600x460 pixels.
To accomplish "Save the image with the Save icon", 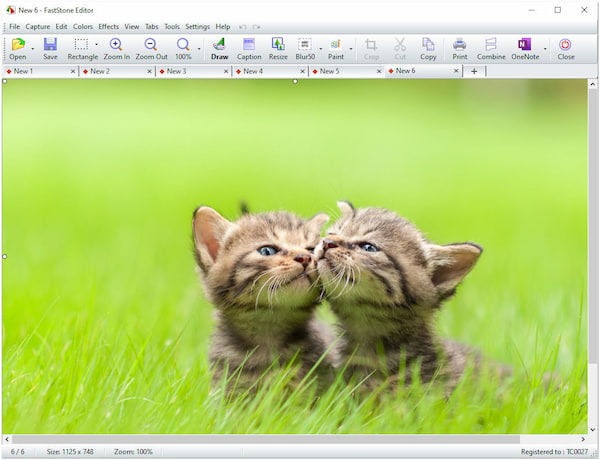I will [50, 46].
